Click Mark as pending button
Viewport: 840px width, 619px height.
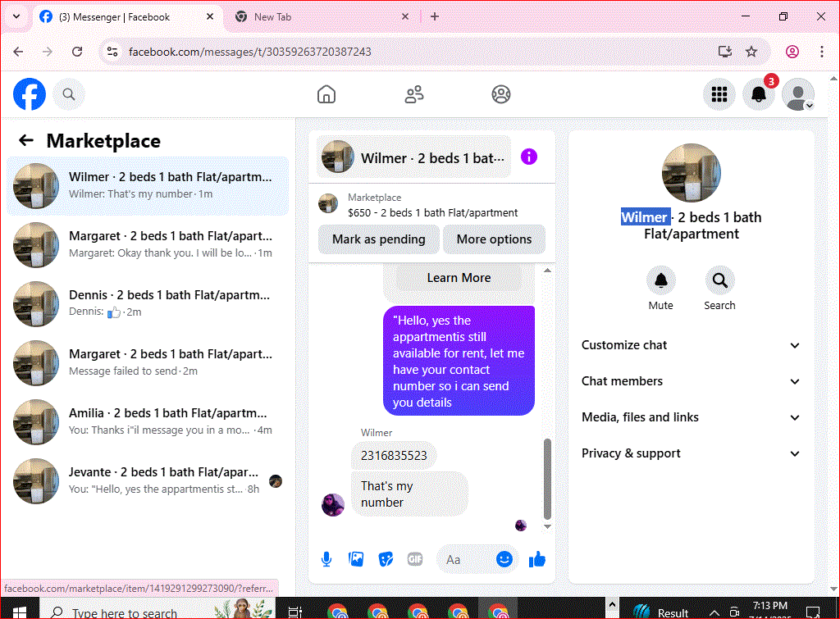click(x=379, y=239)
